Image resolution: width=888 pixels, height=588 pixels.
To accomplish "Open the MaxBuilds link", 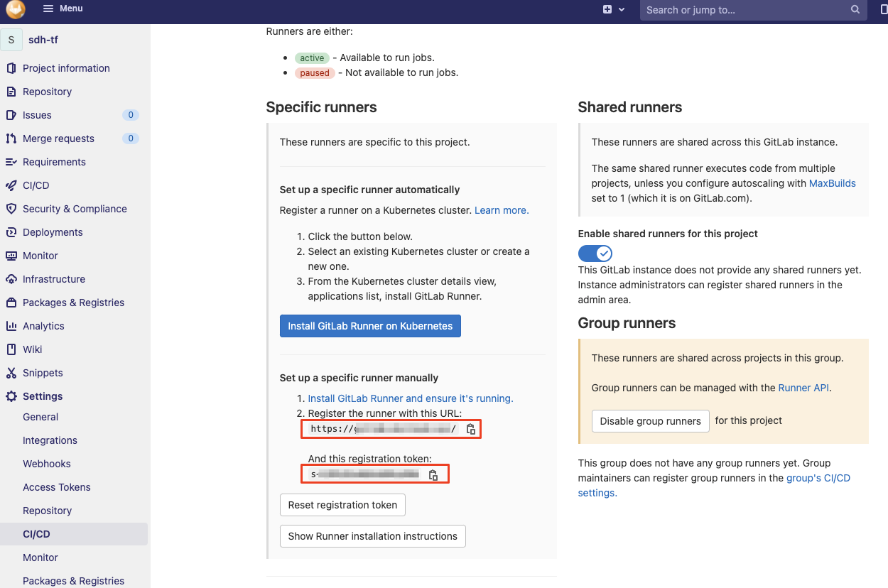I will pyautogui.click(x=833, y=183).
